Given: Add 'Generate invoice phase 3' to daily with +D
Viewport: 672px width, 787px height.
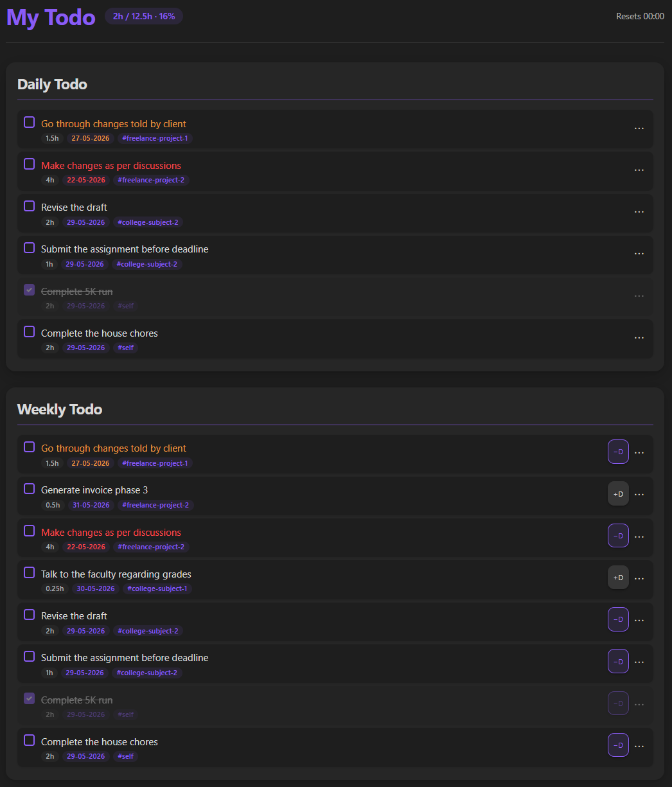Looking at the screenshot, I should (x=618, y=494).
